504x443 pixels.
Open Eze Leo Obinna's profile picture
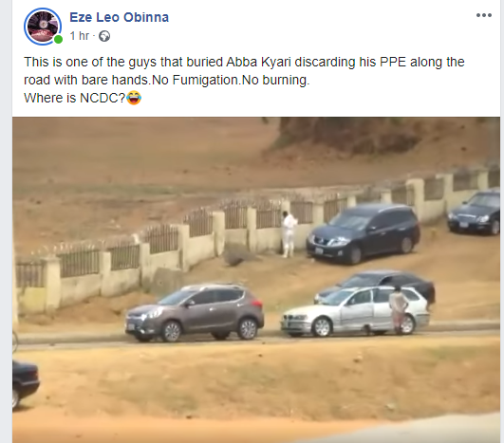pyautogui.click(x=43, y=27)
